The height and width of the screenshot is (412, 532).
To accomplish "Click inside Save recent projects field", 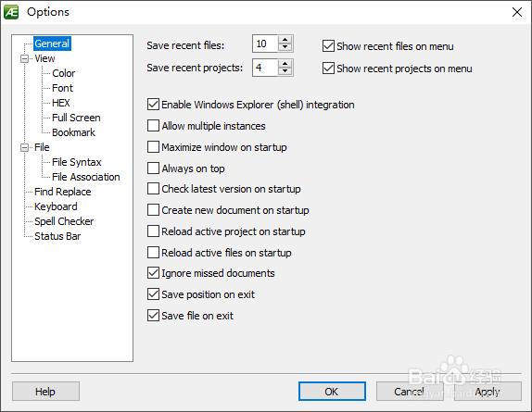I will [265, 68].
